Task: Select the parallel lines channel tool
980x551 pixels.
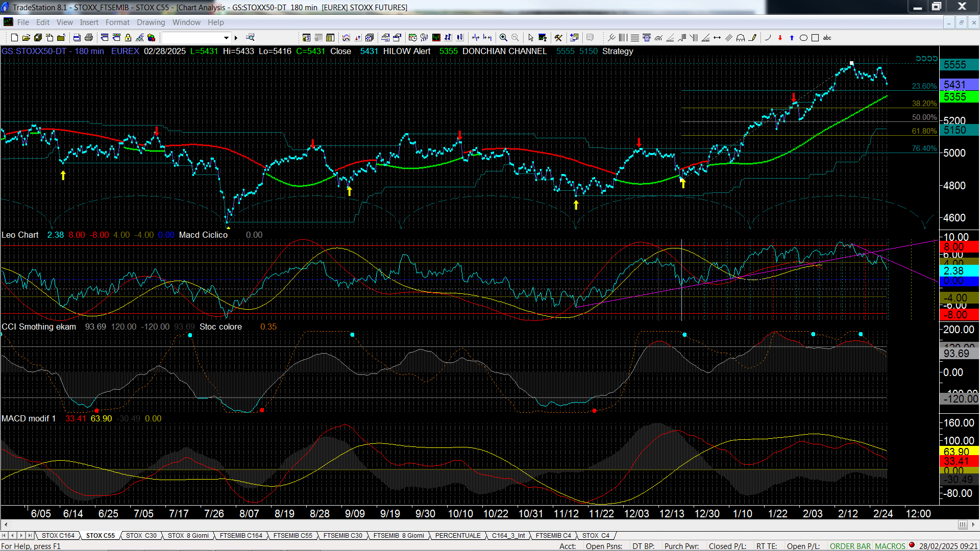Action: tap(729, 38)
